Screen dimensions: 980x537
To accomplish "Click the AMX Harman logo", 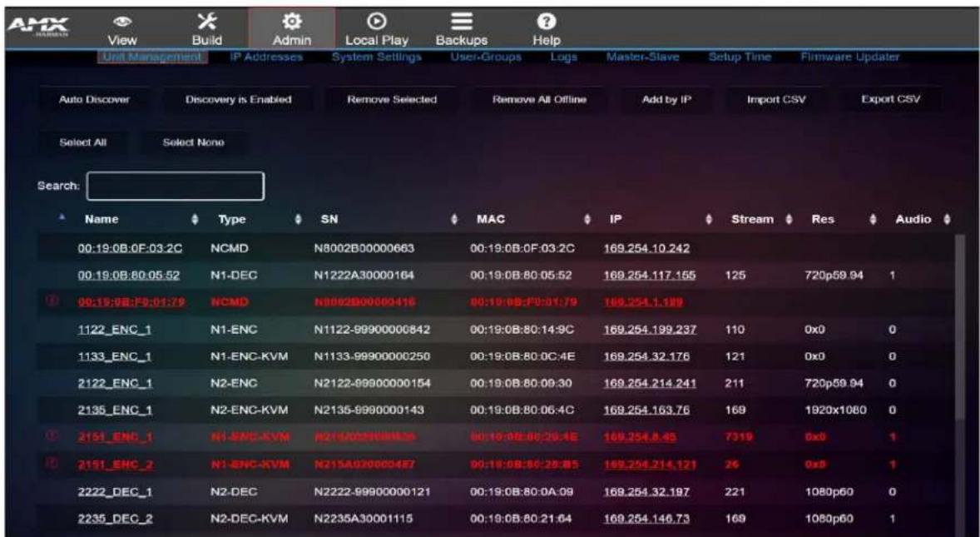I will 38,26.
